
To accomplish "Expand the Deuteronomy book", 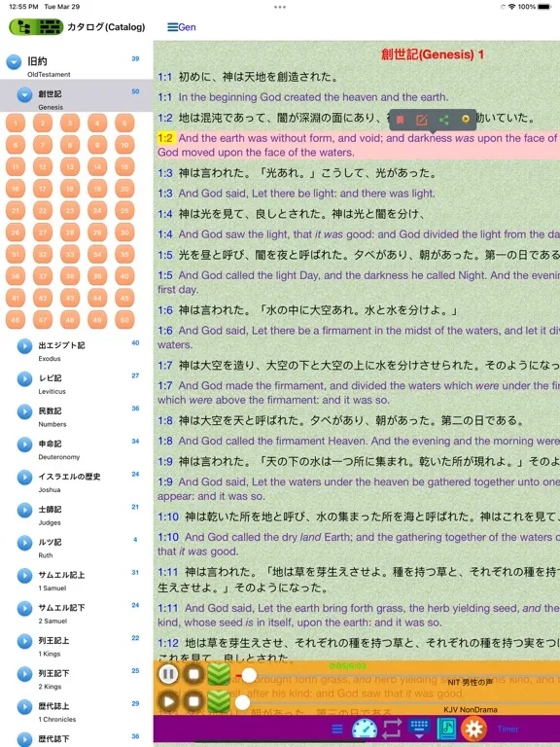I will pyautogui.click(x=24, y=445).
